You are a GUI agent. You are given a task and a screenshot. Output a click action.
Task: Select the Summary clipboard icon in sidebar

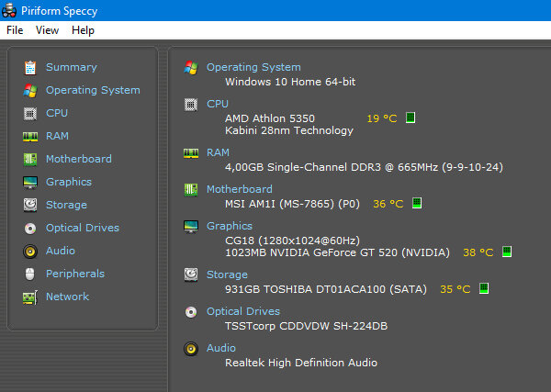[30, 67]
